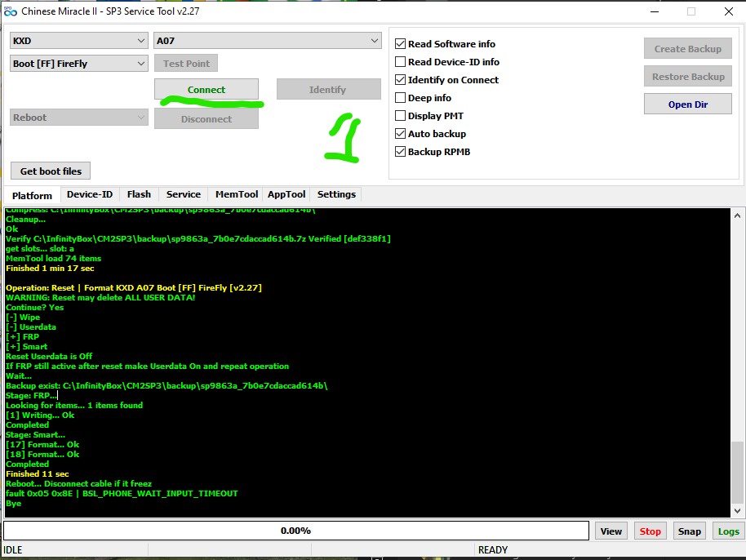
Task: Open the Settings tab
Action: 336,194
